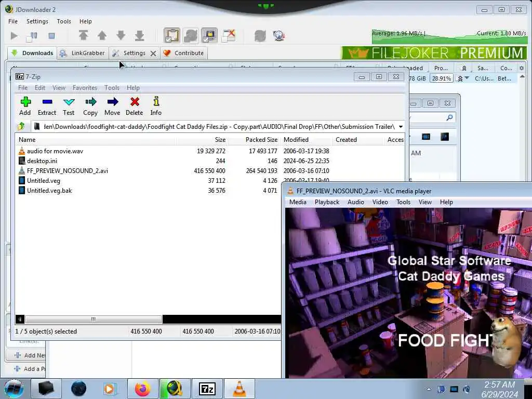Sort 7-Zip list by Created column

[358, 140]
